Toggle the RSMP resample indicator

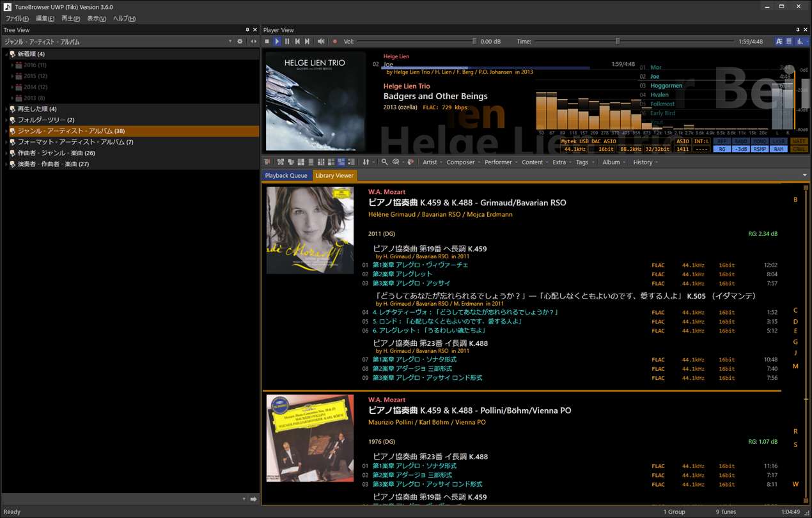point(759,149)
